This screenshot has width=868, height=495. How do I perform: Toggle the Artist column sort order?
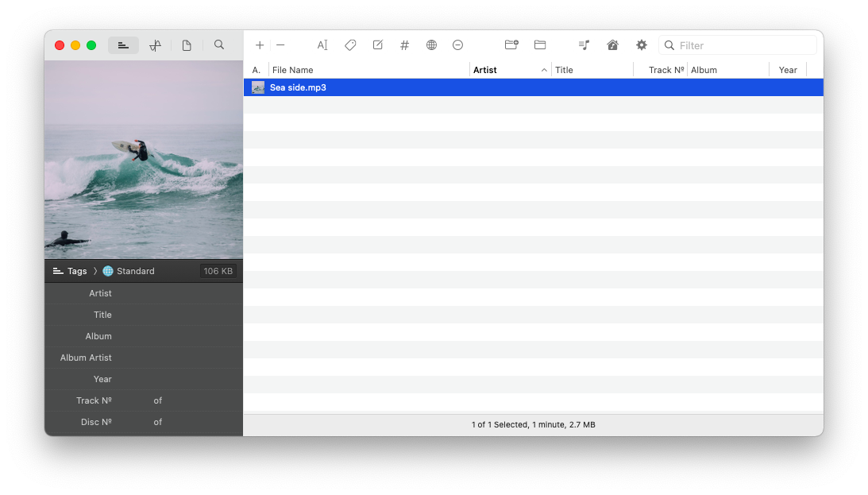click(x=511, y=70)
